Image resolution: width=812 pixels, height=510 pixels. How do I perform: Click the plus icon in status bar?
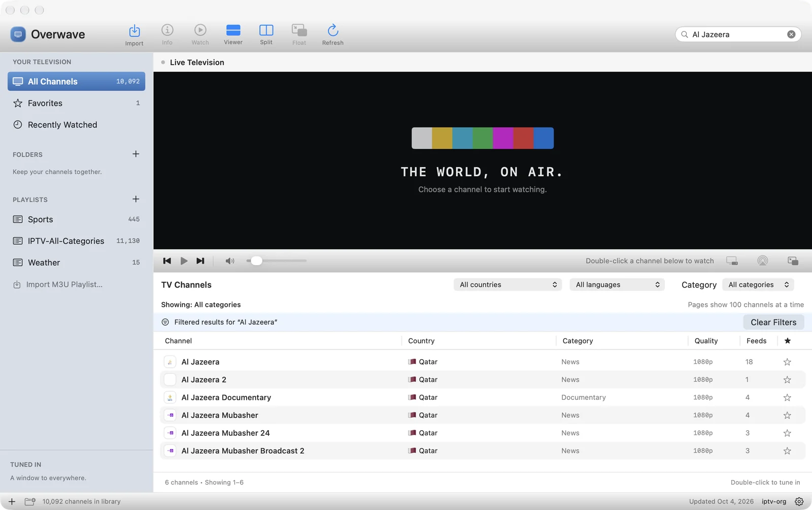point(12,501)
